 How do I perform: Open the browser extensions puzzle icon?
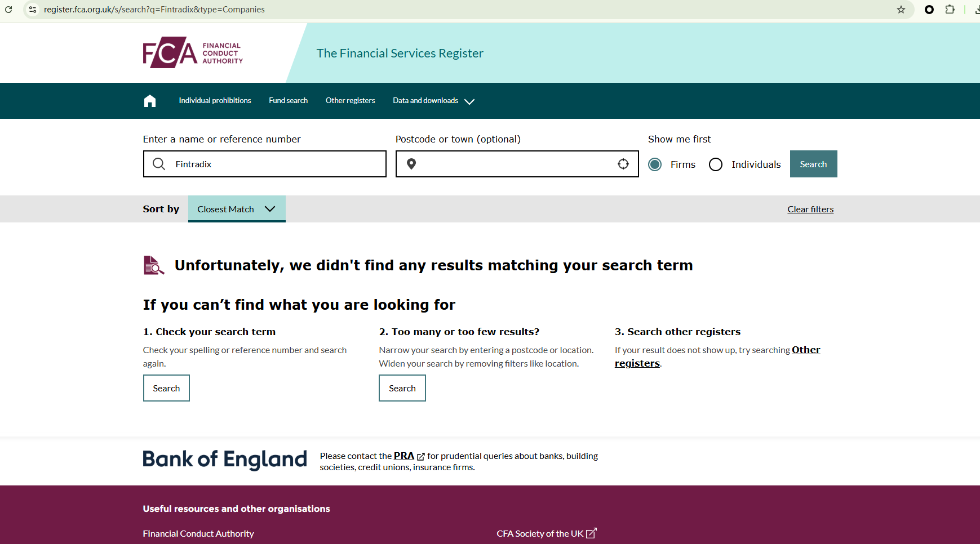click(x=950, y=10)
